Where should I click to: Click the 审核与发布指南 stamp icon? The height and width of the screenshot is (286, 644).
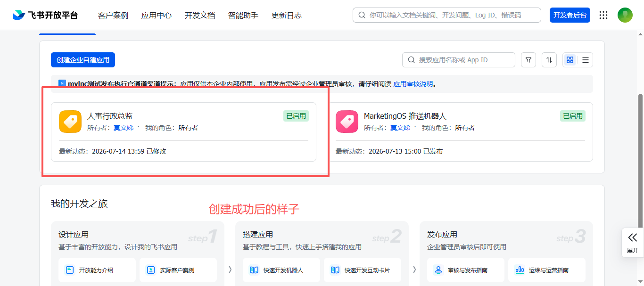pyautogui.click(x=438, y=270)
